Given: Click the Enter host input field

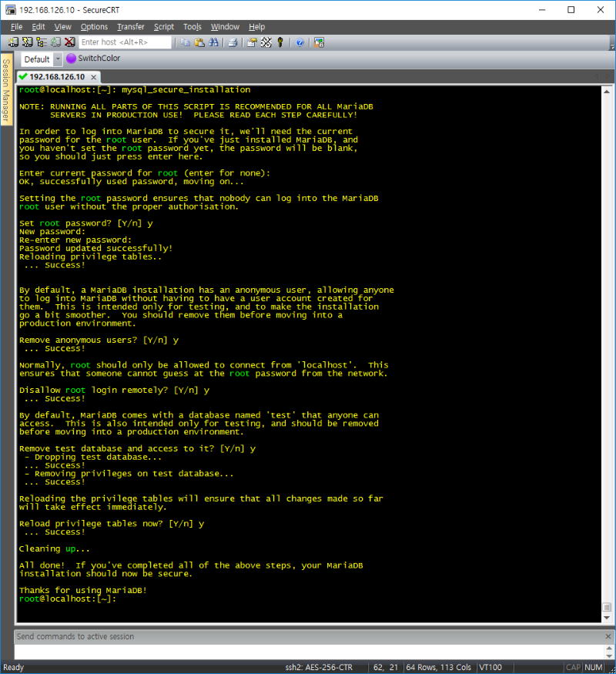Looking at the screenshot, I should 125,42.
